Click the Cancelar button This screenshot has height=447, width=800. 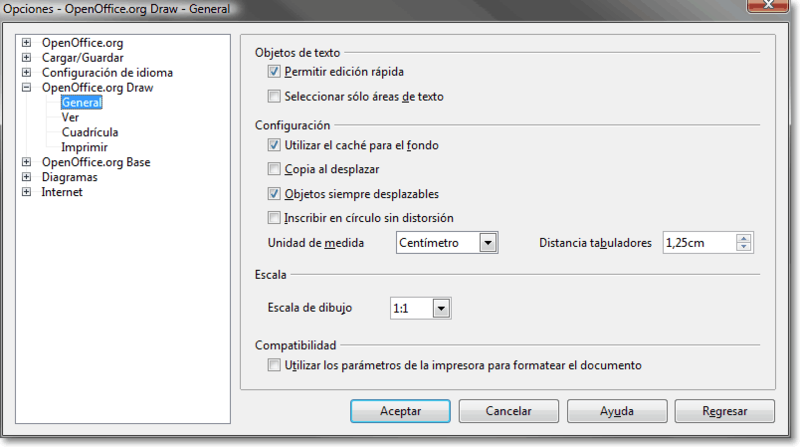tap(509, 411)
